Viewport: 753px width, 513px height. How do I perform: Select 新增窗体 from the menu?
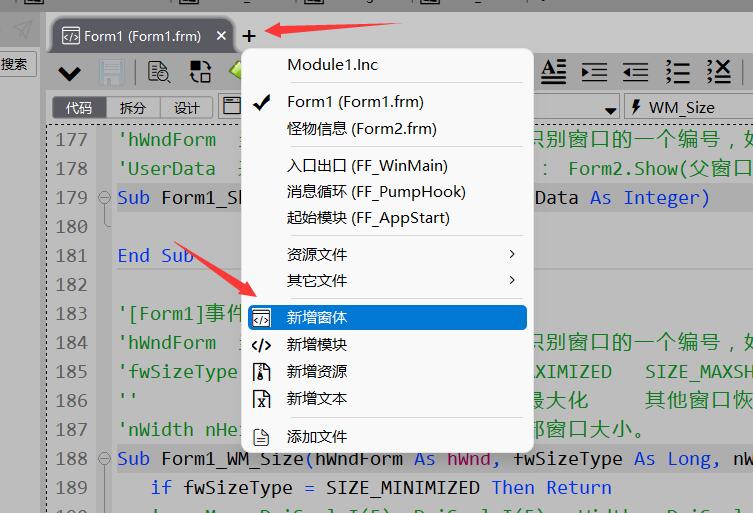(x=387, y=318)
